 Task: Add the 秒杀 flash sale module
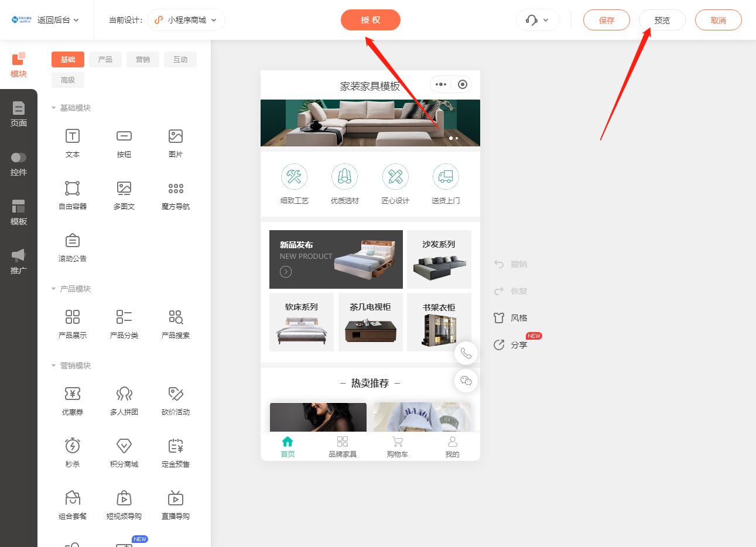(x=73, y=453)
